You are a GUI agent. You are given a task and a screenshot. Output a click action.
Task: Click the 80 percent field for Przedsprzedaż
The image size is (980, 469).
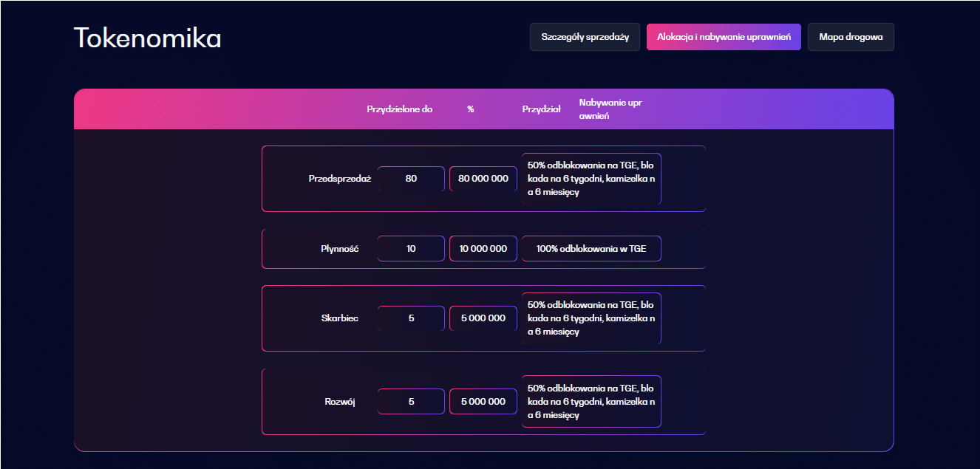[x=410, y=179]
